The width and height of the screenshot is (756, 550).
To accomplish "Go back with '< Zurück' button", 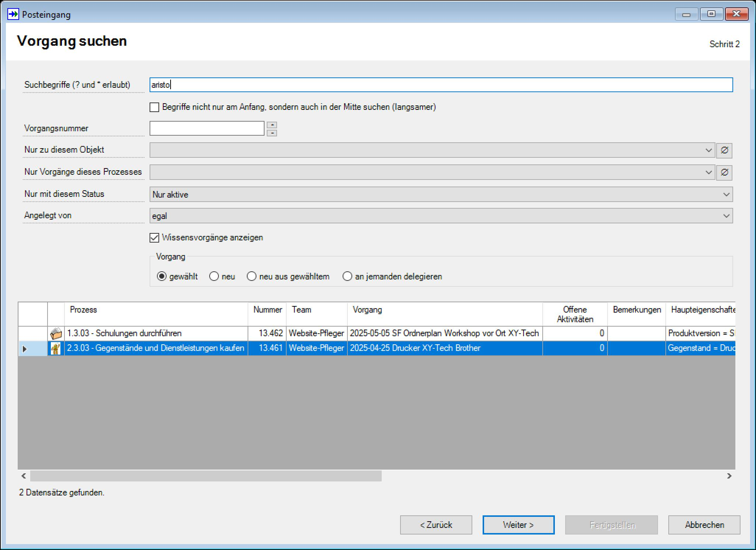I will [436, 525].
